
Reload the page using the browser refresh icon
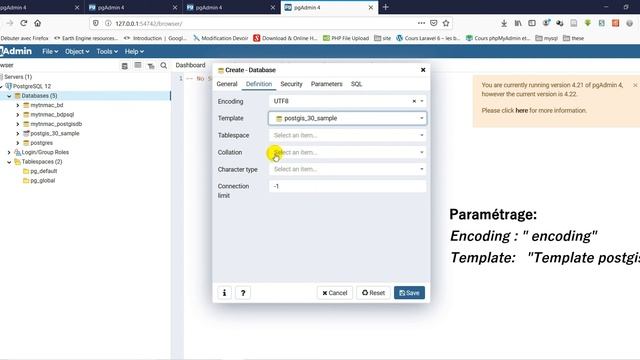tap(24, 23)
